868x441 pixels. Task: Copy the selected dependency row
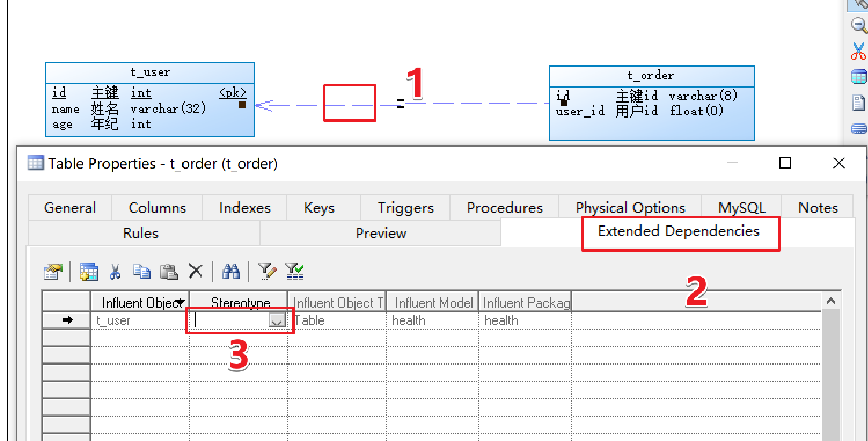coord(141,271)
